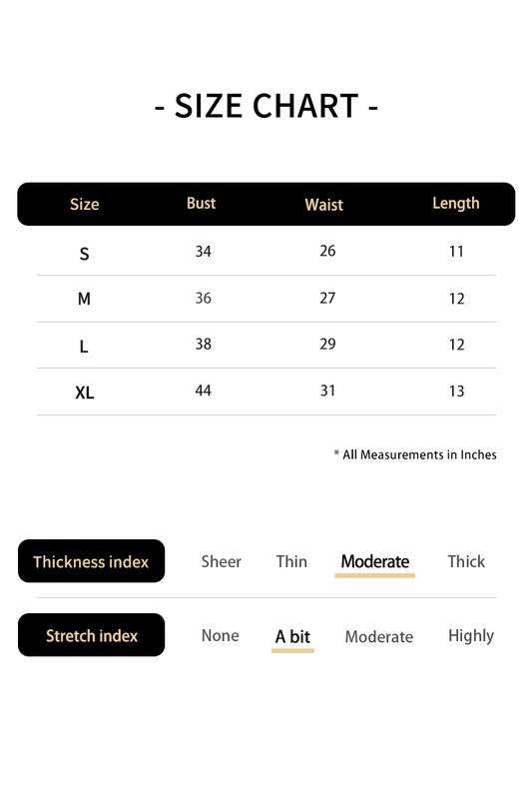Select highlighted A bit stretch option
Screen dimensions: 532x799
pos(292,637)
